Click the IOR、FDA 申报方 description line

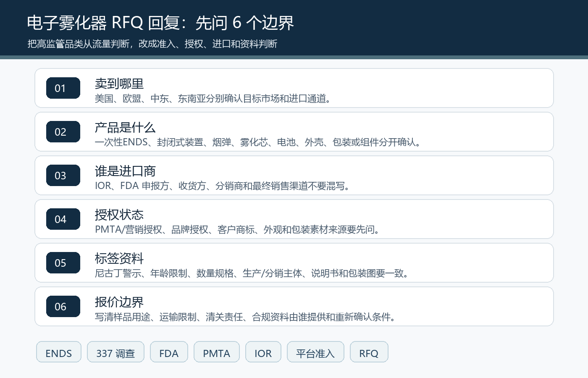coord(223,186)
